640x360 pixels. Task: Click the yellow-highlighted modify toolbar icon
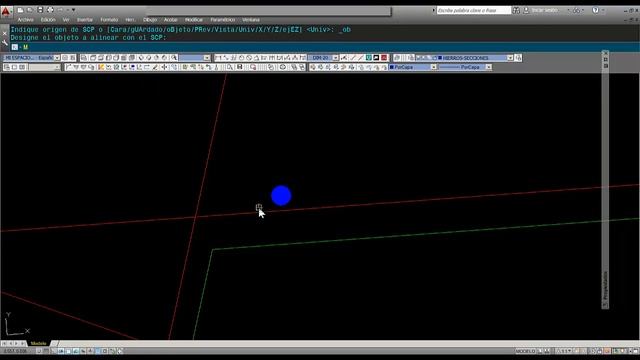[x=101, y=67]
